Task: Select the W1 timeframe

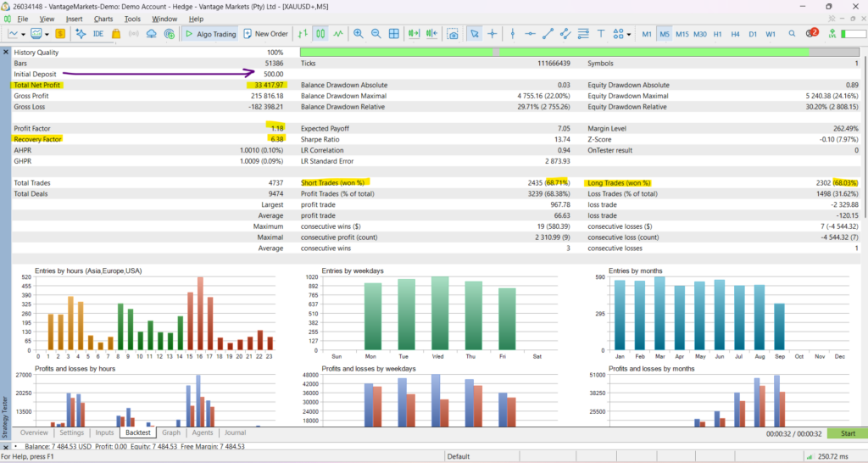Action: [x=771, y=34]
